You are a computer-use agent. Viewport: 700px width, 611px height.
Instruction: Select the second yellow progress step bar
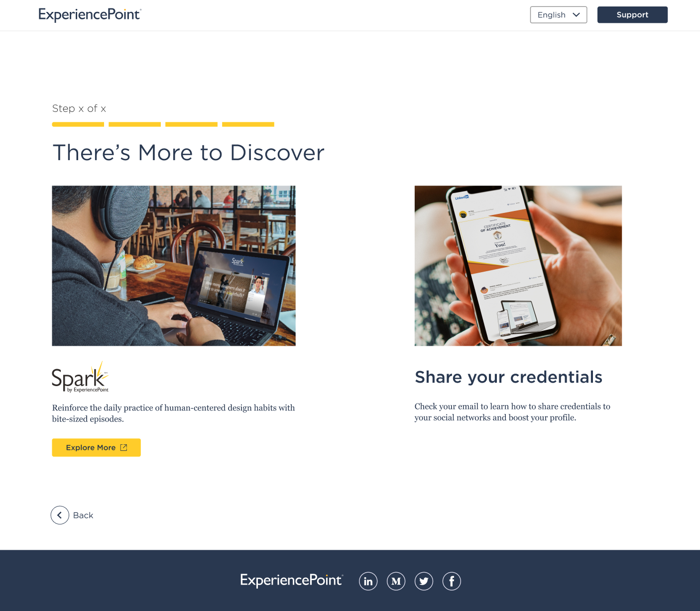click(x=135, y=124)
